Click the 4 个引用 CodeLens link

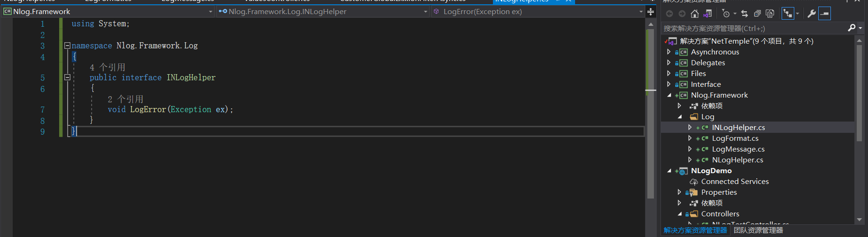pos(108,68)
